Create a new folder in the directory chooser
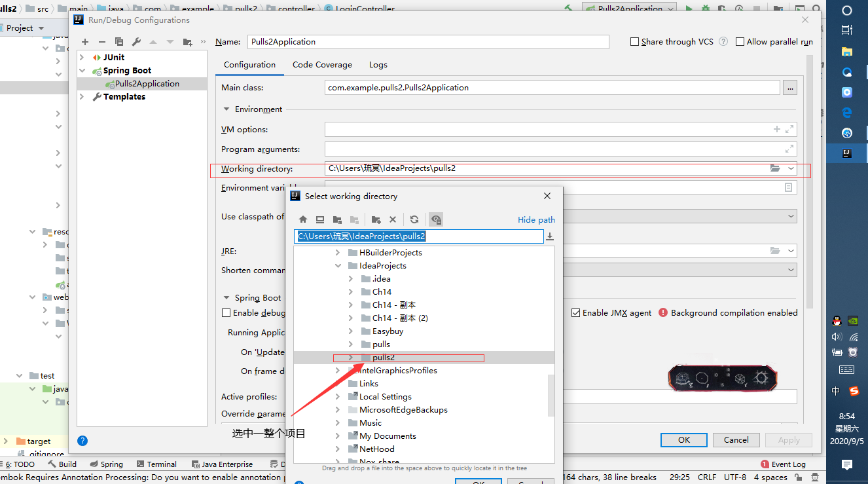868x484 pixels. [x=376, y=219]
